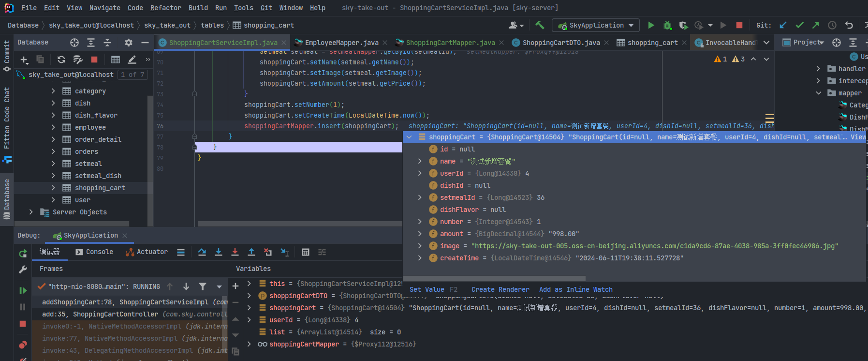Open the Git menu
Screen dimensions: 868x361
tap(266, 8)
